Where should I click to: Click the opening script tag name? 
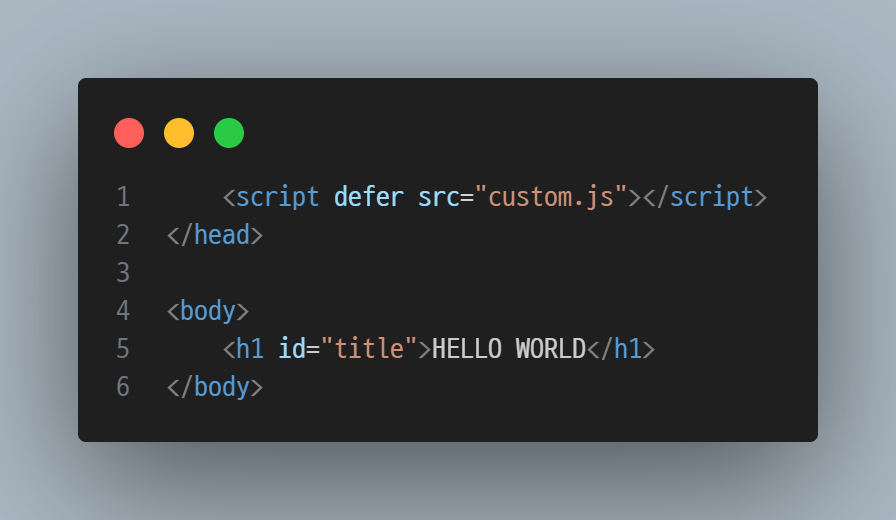coord(278,198)
